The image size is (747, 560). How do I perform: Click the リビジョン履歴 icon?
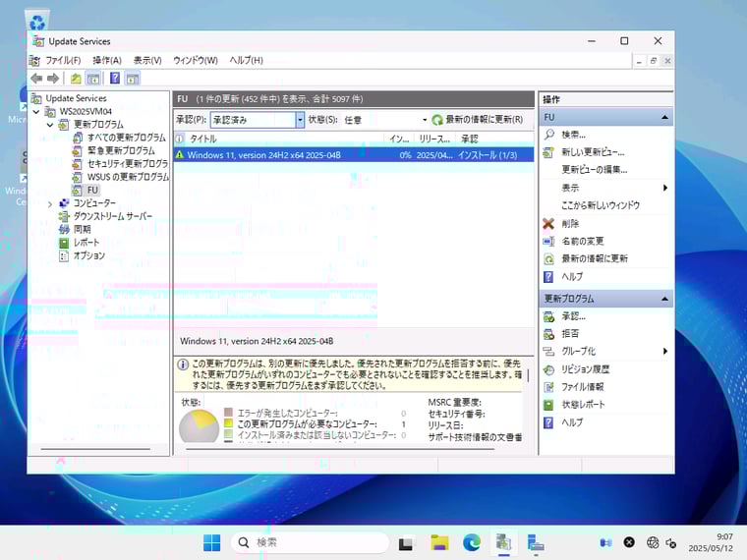[548, 369]
